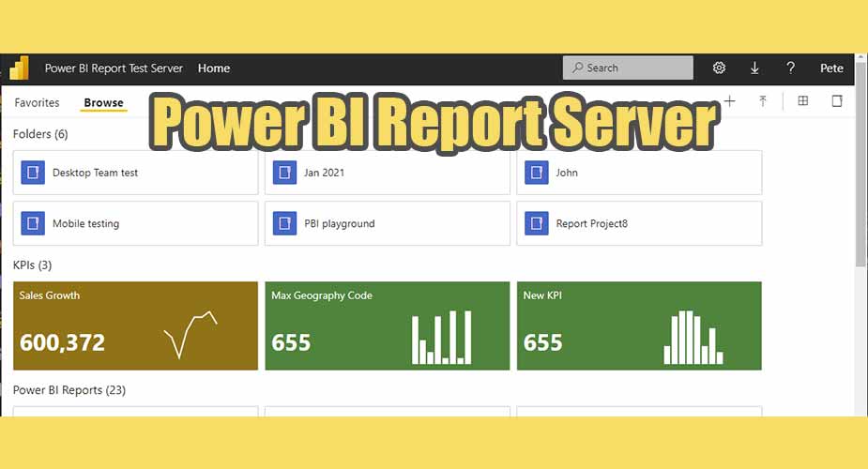The height and width of the screenshot is (469, 868).
Task: Open the settings gear menu
Action: click(719, 68)
